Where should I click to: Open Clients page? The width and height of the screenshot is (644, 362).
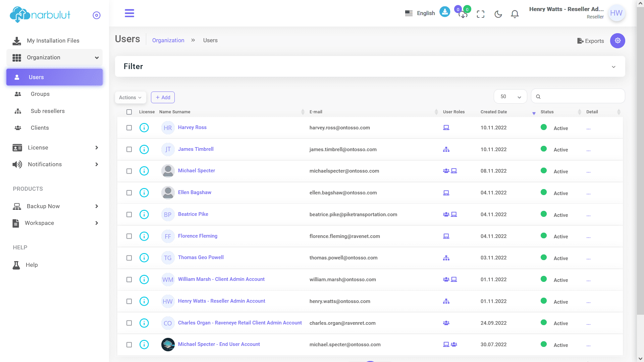(40, 128)
